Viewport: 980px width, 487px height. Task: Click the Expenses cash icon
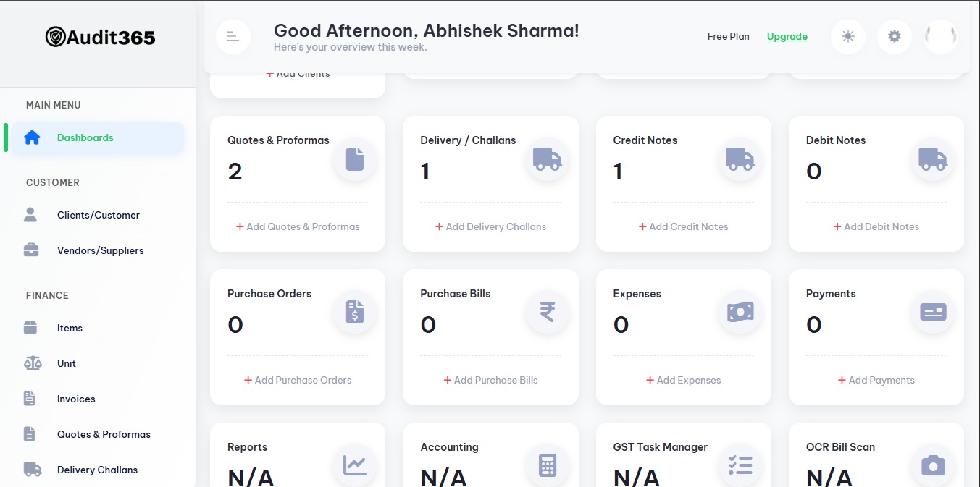click(740, 312)
